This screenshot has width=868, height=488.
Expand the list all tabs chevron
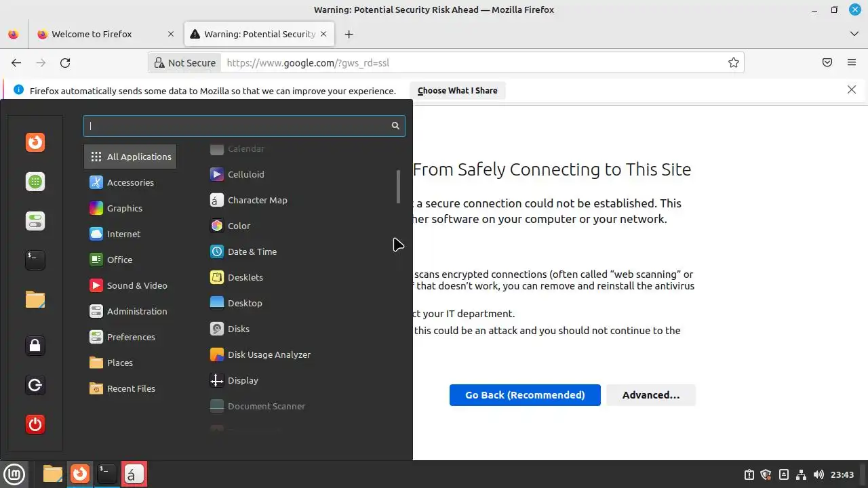coord(854,34)
